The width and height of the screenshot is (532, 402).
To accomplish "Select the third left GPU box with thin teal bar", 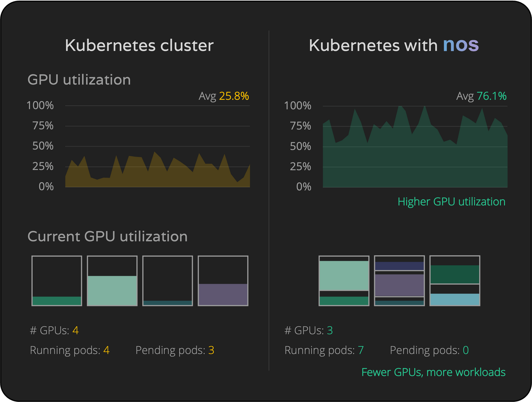I will pyautogui.click(x=168, y=281).
